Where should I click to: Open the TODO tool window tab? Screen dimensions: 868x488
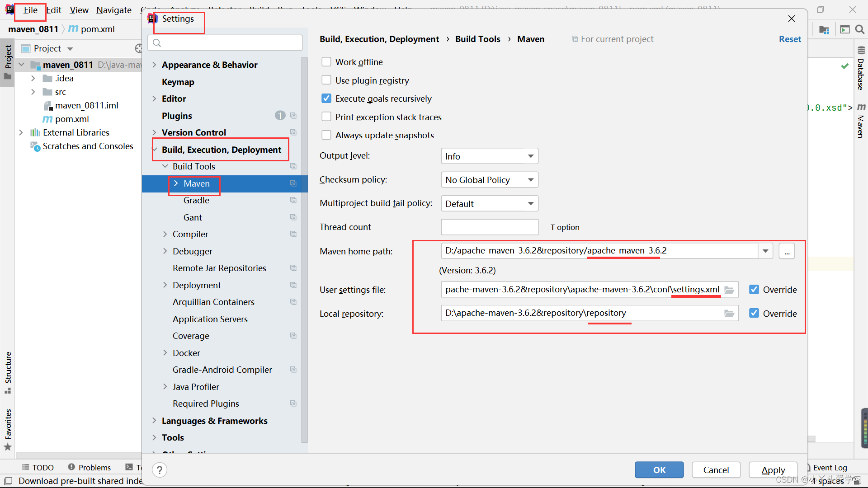click(x=38, y=467)
